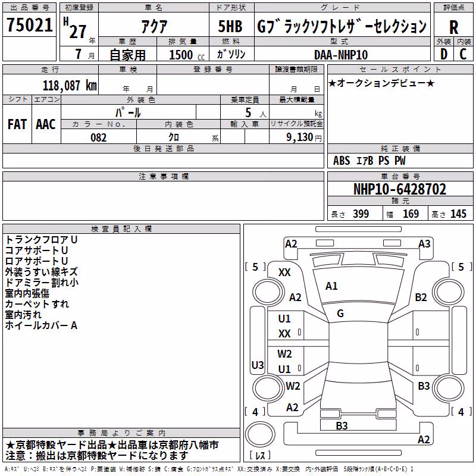
Task: Click transmission value FAT
Action: coord(17,124)
